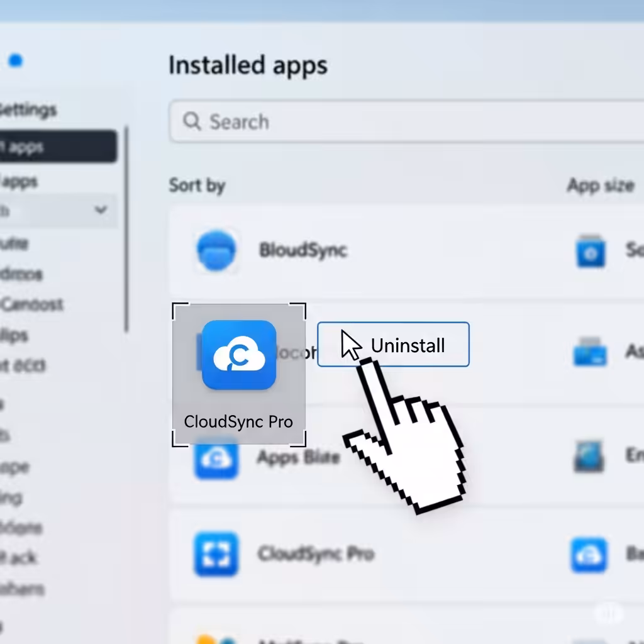Open the BloudSync app icon
644x644 pixels.
pyautogui.click(x=216, y=250)
